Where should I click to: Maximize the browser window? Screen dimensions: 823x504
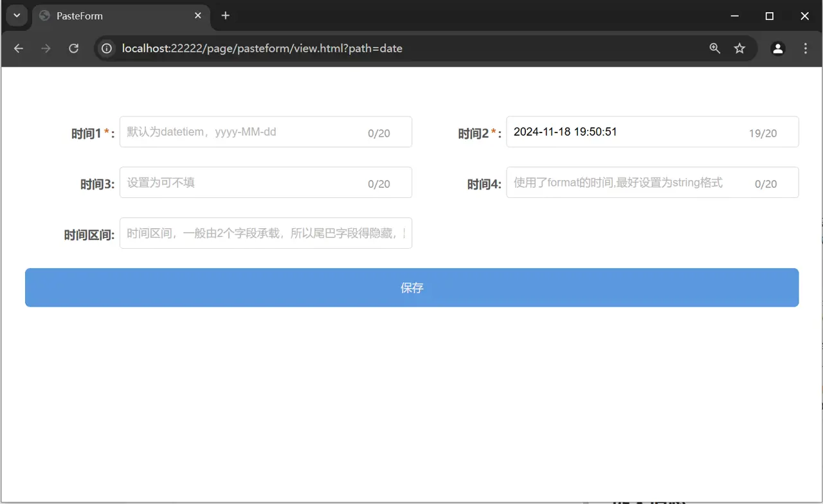click(770, 16)
